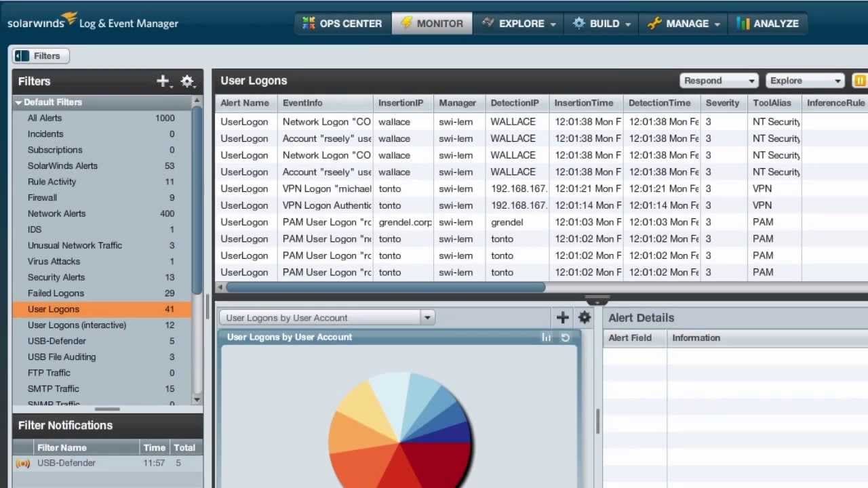Click the alert grid horizontal scrollbar
868x488 pixels.
[x=385, y=287]
